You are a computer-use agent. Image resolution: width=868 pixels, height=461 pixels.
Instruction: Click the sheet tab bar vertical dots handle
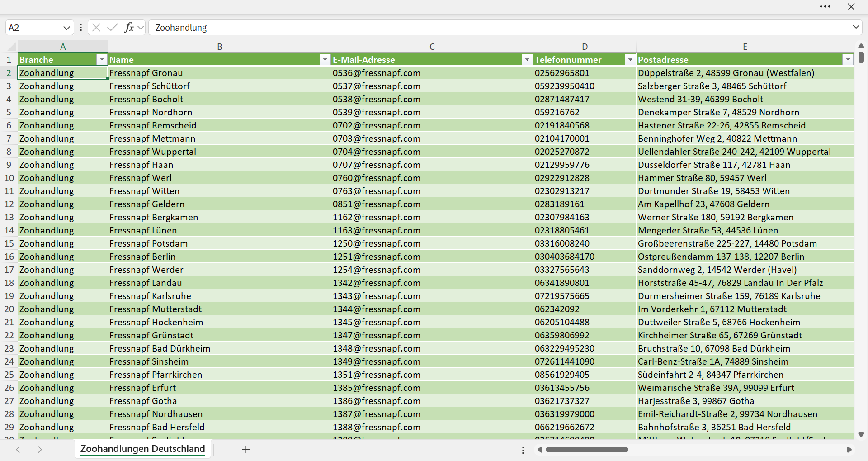pyautogui.click(x=523, y=450)
